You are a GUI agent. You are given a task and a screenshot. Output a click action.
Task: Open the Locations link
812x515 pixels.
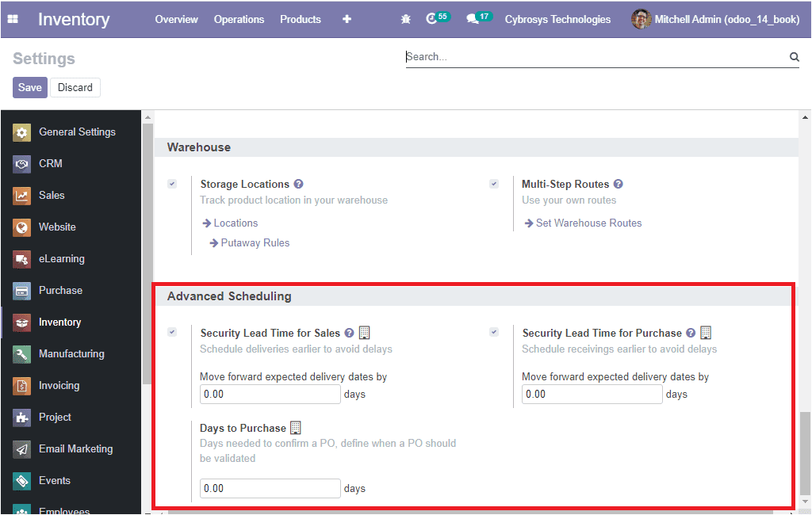pyautogui.click(x=231, y=223)
